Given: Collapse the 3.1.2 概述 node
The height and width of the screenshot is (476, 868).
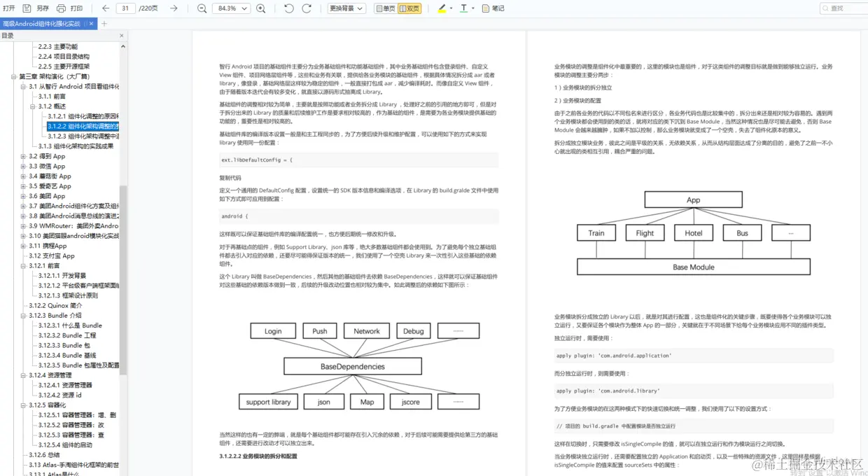Looking at the screenshot, I should coord(34,106).
